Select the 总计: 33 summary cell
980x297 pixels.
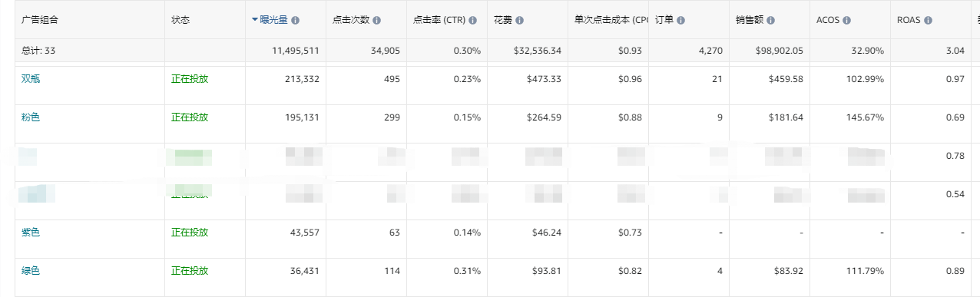click(38, 51)
